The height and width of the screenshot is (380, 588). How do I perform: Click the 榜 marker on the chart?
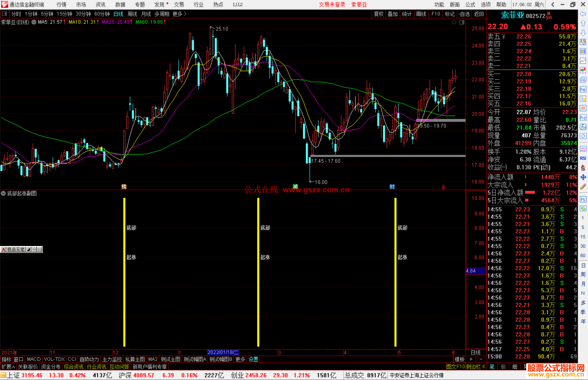[124, 187]
